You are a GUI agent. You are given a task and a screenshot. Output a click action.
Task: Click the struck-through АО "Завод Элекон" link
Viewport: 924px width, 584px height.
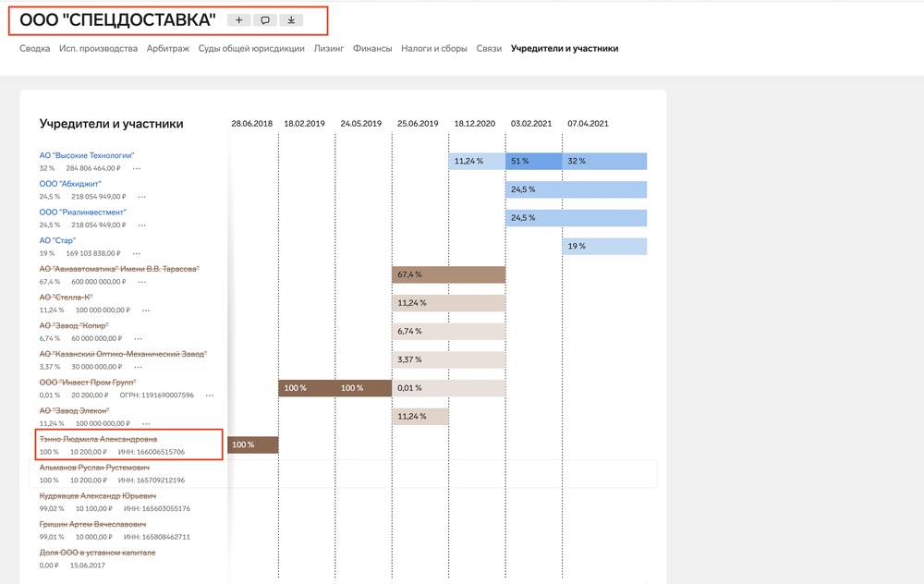(75, 409)
